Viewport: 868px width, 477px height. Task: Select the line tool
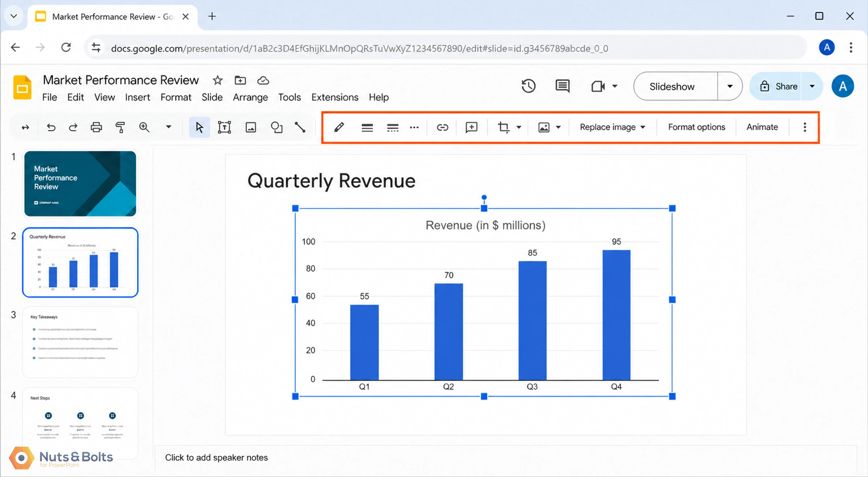click(300, 127)
